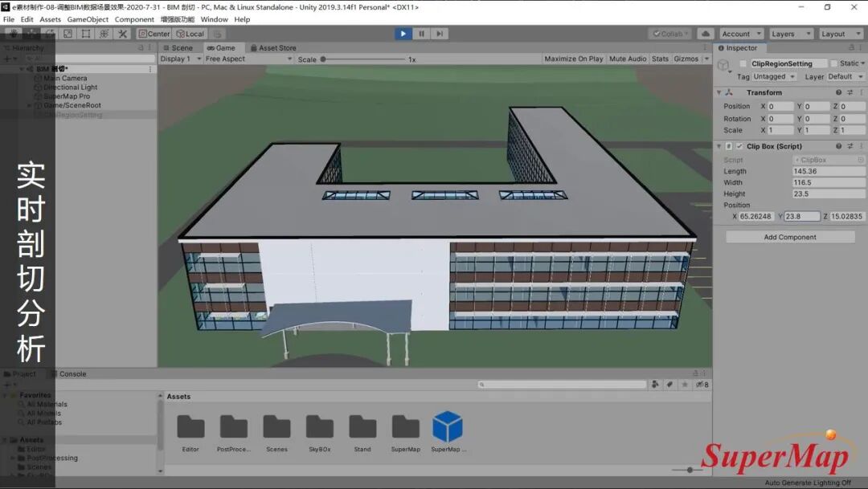The width and height of the screenshot is (868, 489).
Task: Select the Scenes folder in the Assets grid
Action: click(276, 433)
